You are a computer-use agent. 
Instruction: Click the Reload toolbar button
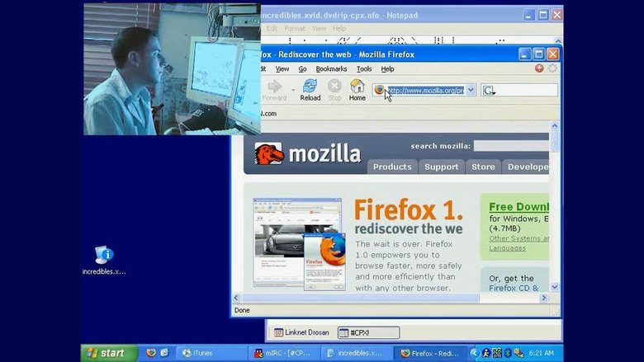coord(310,90)
